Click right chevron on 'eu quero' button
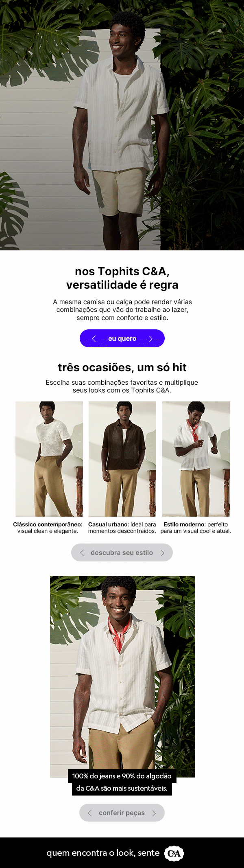 coord(150,338)
